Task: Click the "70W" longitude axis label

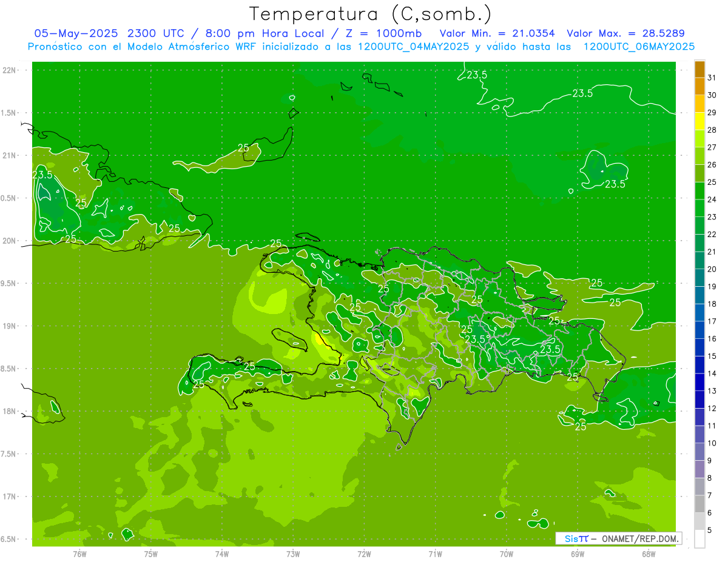Action: click(x=507, y=554)
